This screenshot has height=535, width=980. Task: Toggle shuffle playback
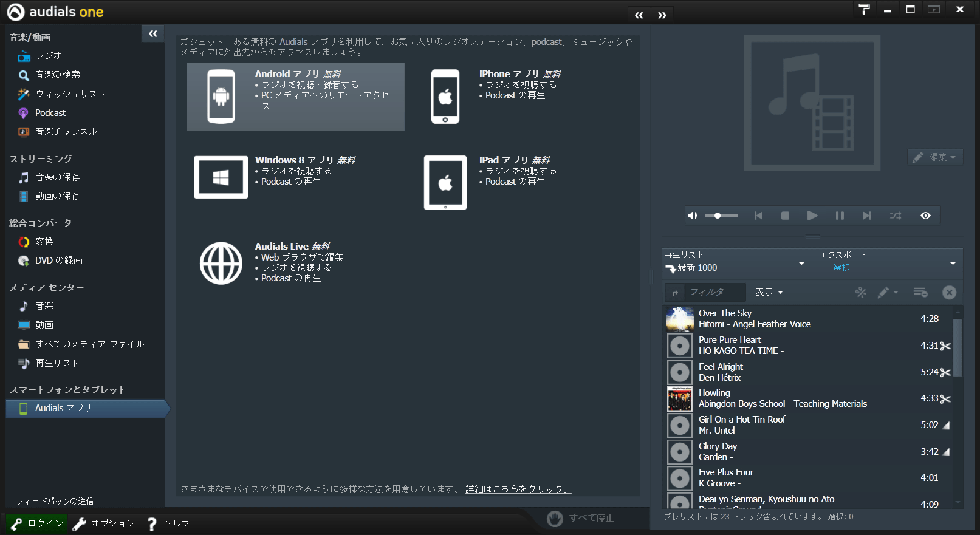tap(896, 216)
